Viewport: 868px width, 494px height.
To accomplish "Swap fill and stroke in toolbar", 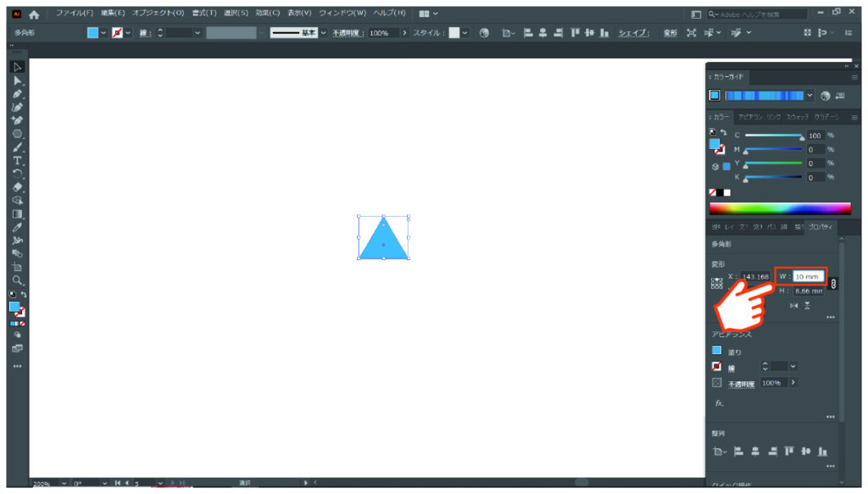I will click(x=24, y=294).
